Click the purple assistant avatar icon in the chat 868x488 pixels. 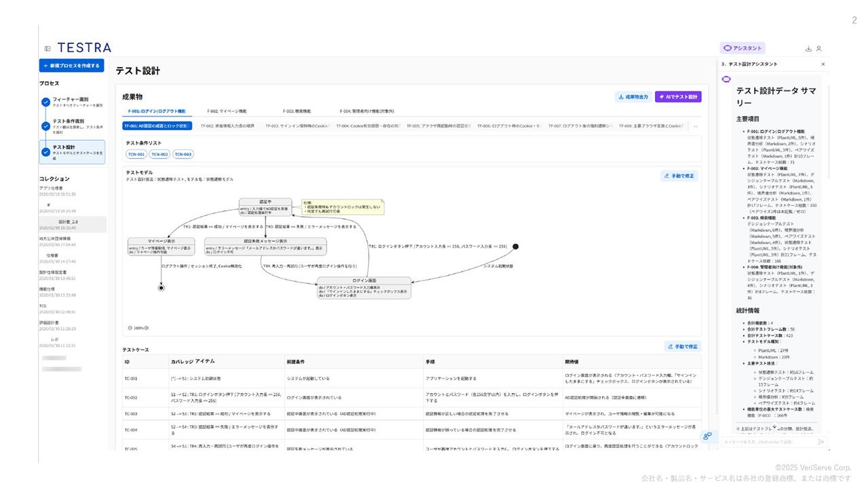(726, 79)
